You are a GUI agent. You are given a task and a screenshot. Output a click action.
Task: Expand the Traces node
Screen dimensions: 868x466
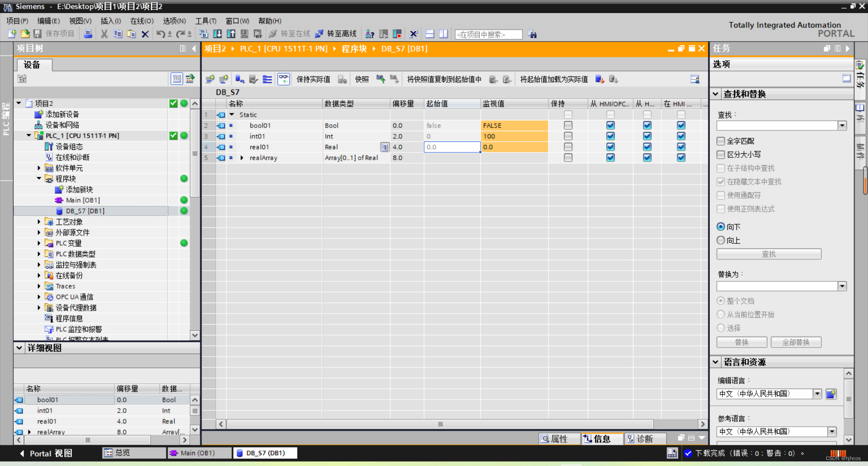coord(39,286)
